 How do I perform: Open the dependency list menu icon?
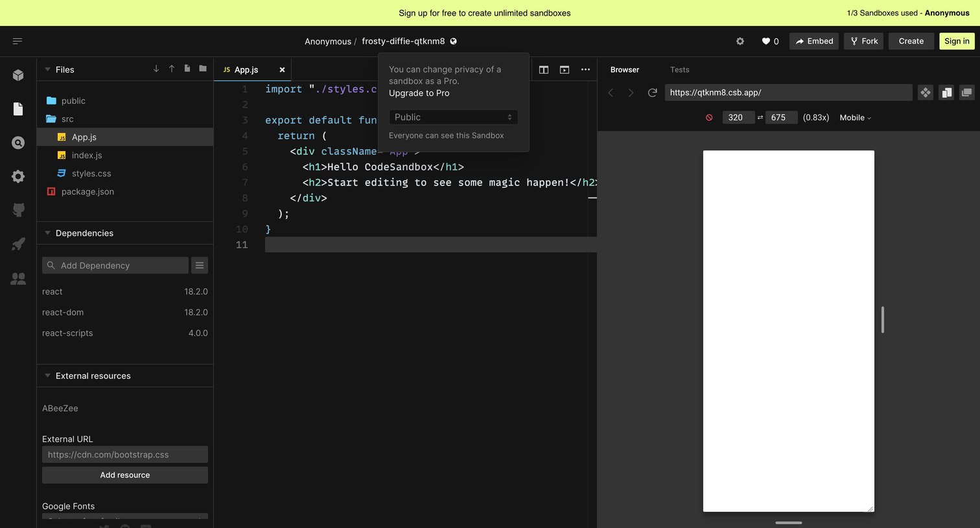coord(200,265)
